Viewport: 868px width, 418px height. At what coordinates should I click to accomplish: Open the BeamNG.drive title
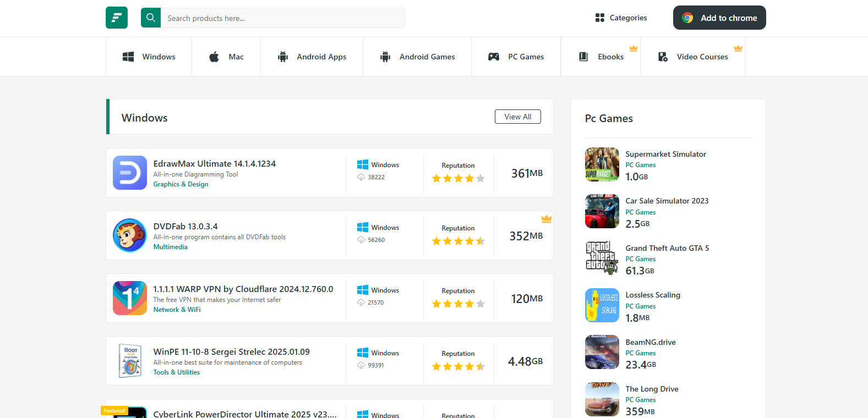pos(651,342)
